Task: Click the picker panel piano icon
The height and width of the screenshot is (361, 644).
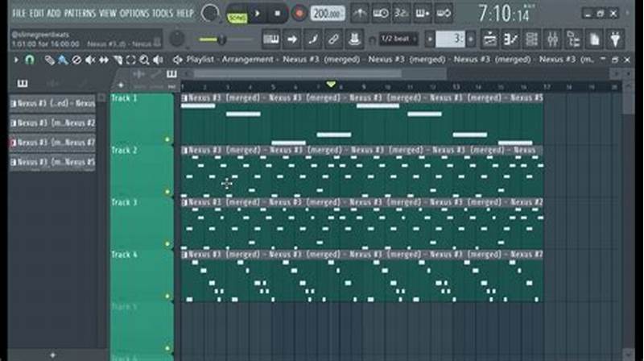Action: [23, 84]
